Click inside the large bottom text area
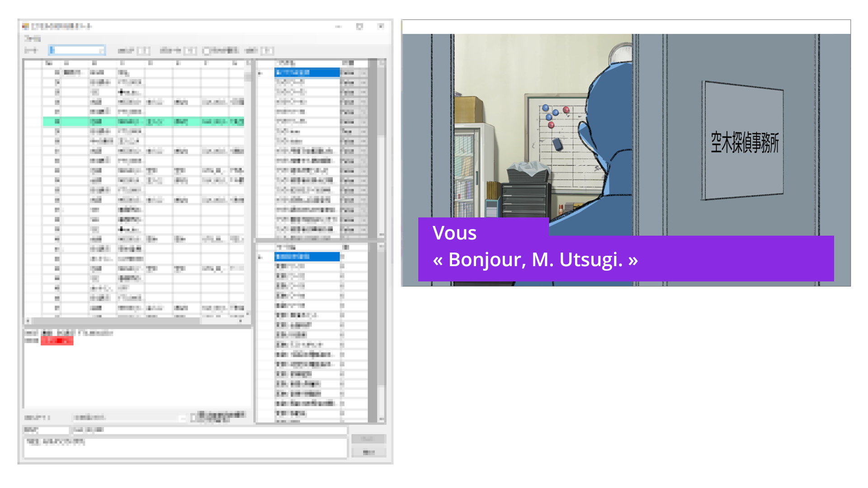The image size is (868, 488). point(185,448)
